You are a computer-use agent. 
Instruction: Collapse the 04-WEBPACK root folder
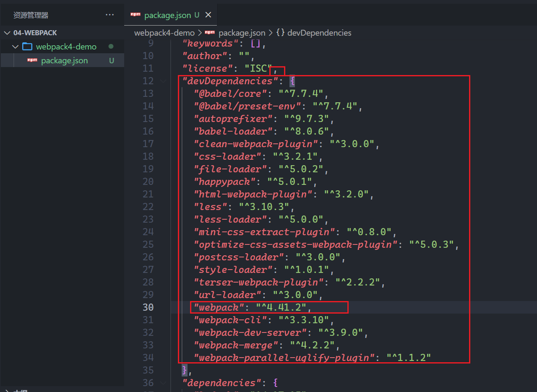coord(7,33)
